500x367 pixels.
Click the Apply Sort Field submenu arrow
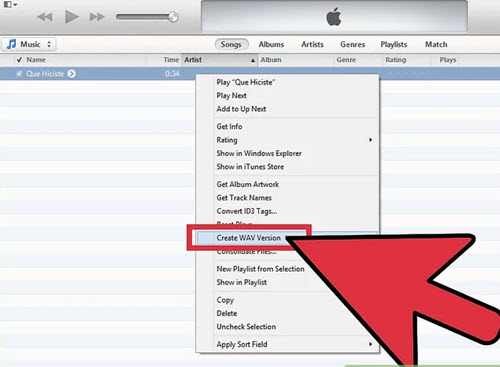pos(370,344)
